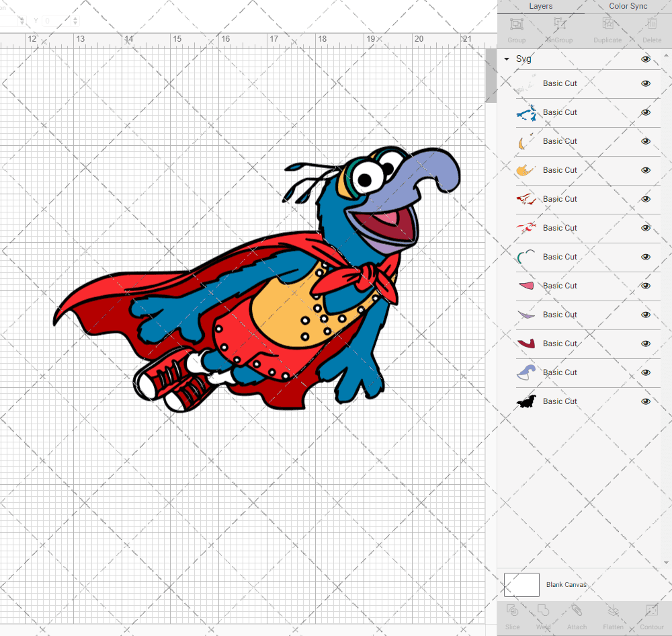Select the bright red layer thumbnail

click(526, 228)
